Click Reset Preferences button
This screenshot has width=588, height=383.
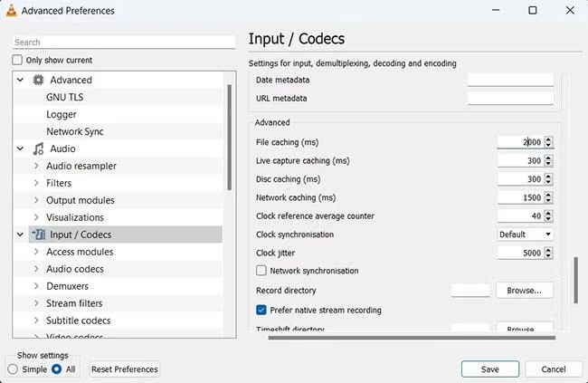pyautogui.click(x=125, y=369)
